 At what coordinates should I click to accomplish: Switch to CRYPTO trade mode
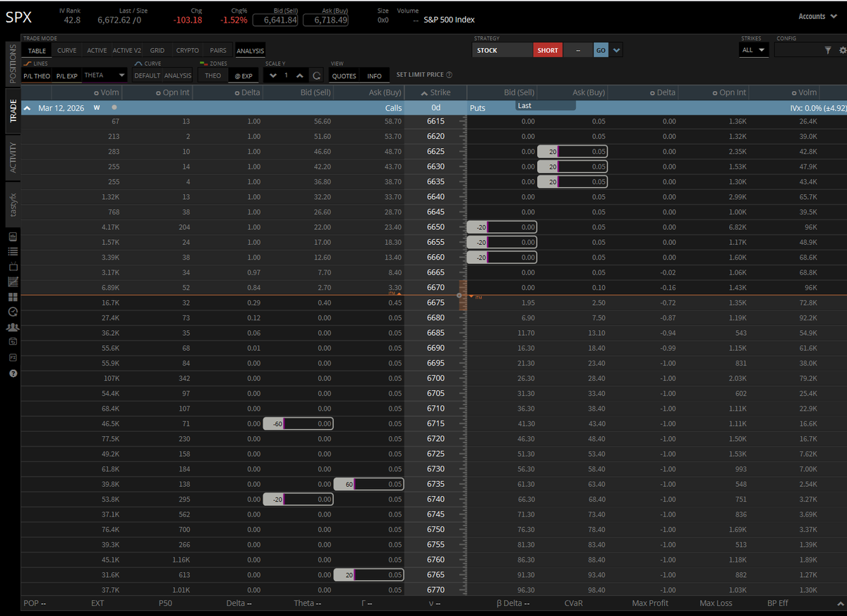187,51
